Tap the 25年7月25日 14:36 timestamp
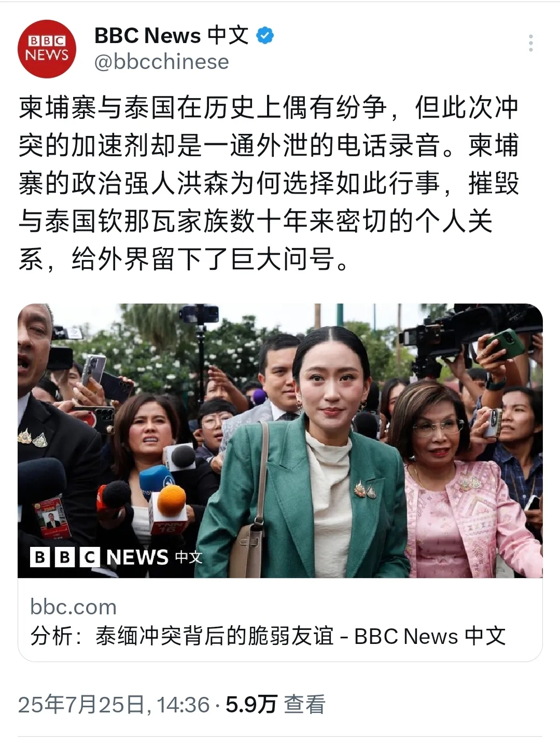 [x=114, y=705]
